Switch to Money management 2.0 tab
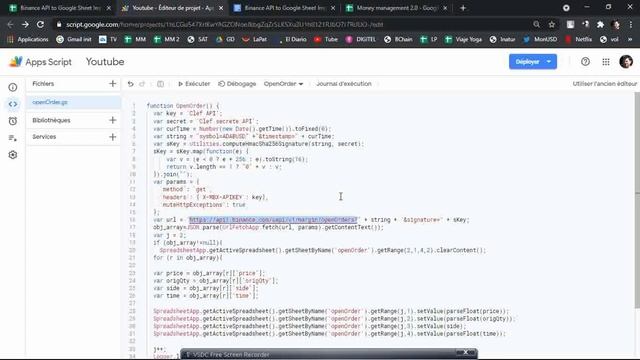 [396, 8]
